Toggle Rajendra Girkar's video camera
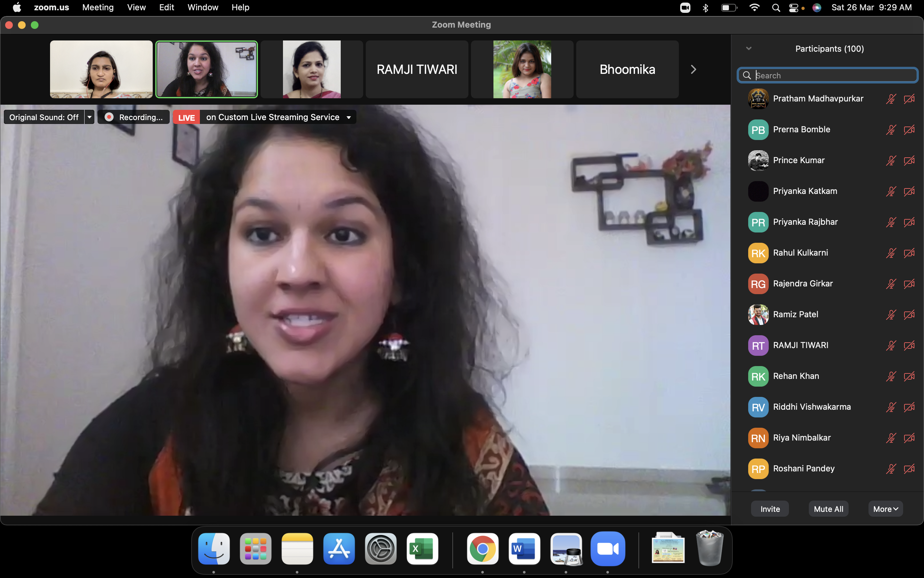Viewport: 924px width, 578px height. tap(909, 284)
